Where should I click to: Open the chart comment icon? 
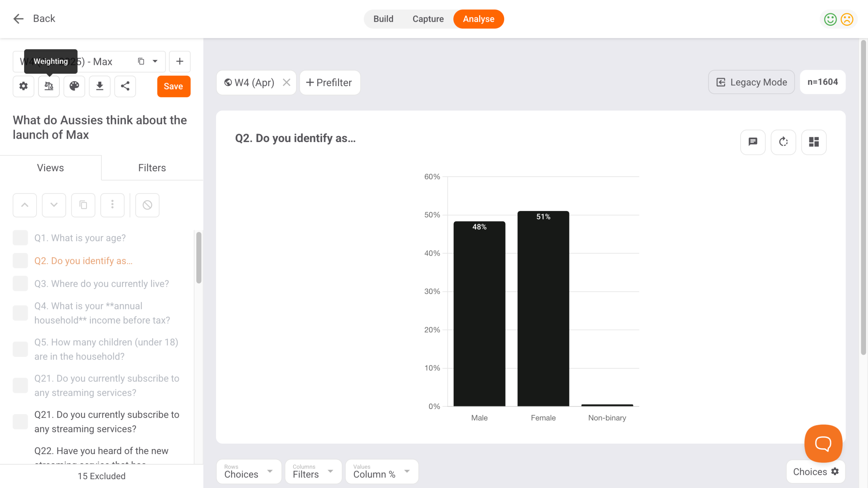pyautogui.click(x=753, y=142)
